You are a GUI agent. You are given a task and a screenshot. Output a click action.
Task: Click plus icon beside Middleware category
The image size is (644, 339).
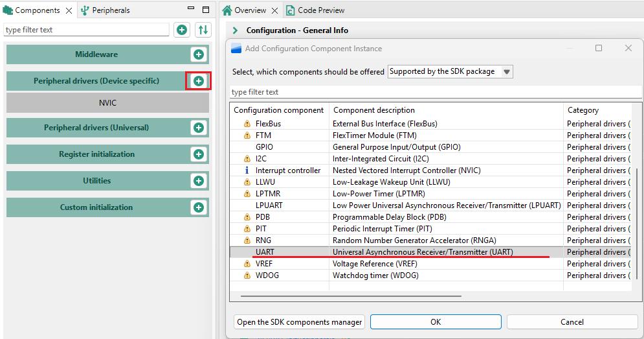[199, 54]
